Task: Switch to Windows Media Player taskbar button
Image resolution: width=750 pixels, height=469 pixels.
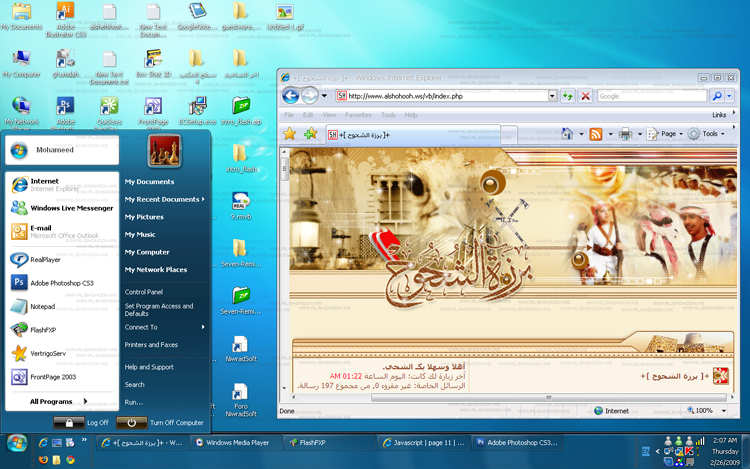Action: (236, 443)
